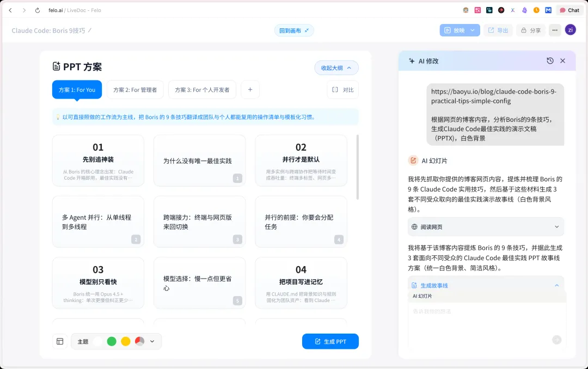The image size is (588, 369).
Task: Select tab 方案 1: For You
Action: [x=77, y=90]
